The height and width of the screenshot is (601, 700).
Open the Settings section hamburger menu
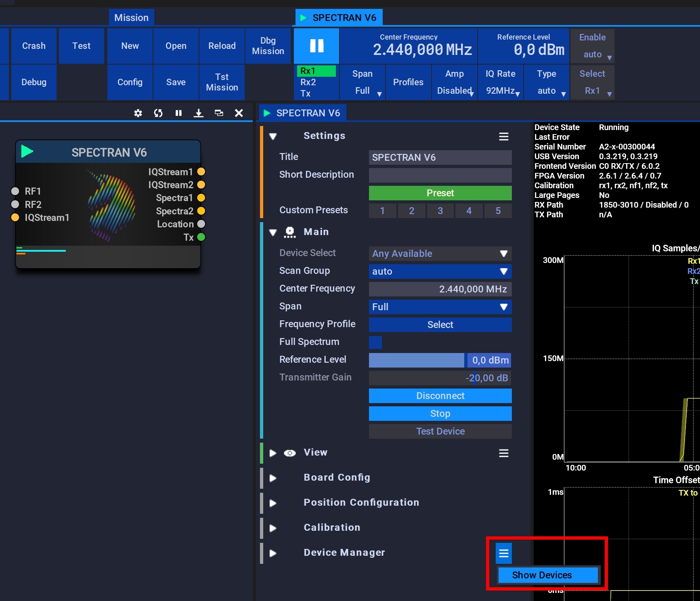(504, 137)
